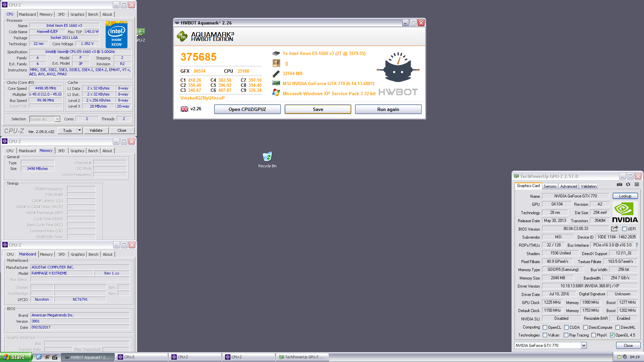Image resolution: width=644 pixels, height=362 pixels.
Task: Click the NVIDIA logo in GPU-Z
Action: pos(625,213)
